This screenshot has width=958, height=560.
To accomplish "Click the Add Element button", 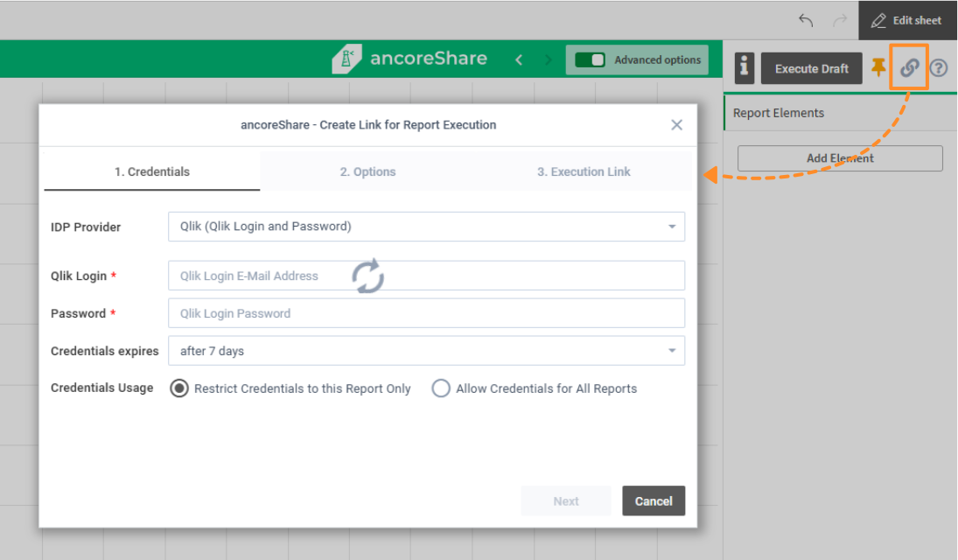I will tap(840, 158).
